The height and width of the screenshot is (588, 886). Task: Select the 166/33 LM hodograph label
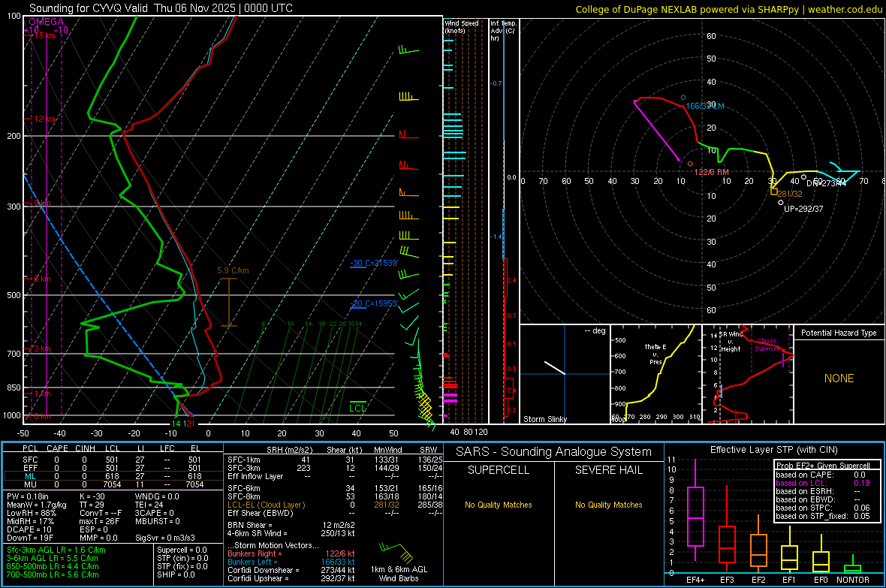coord(704,106)
